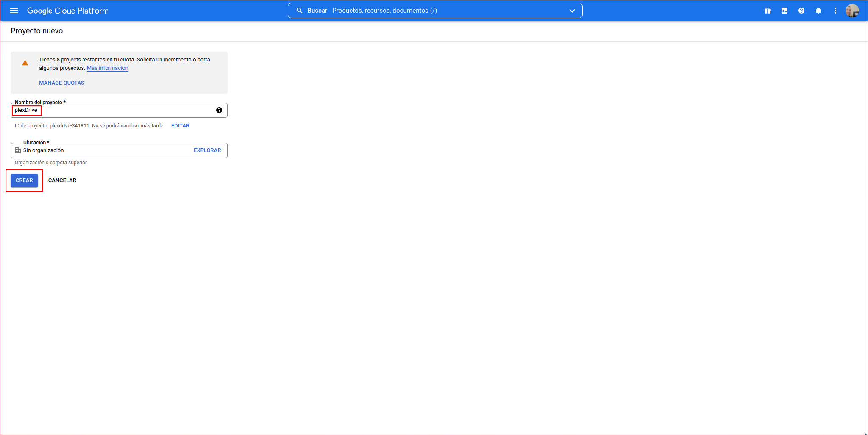Show notifications bell
The image size is (868, 435).
point(818,11)
